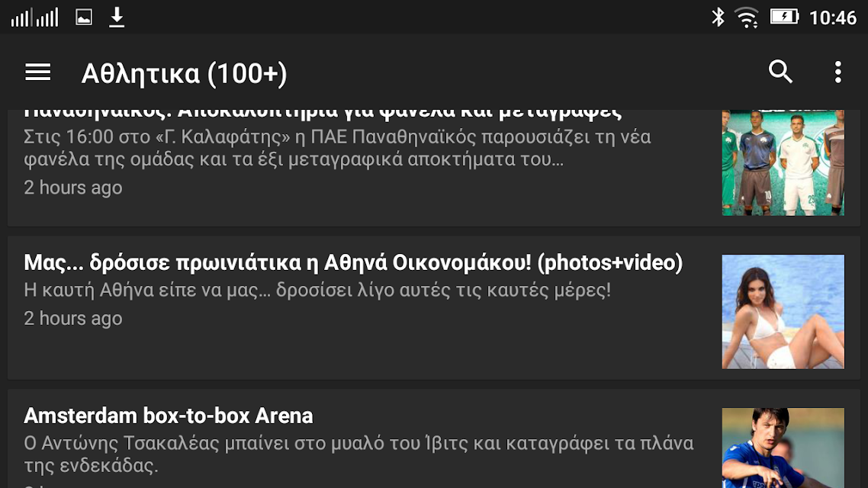868x488 pixels.
Task: Tap the image notification icon in status bar
Action: tap(84, 18)
